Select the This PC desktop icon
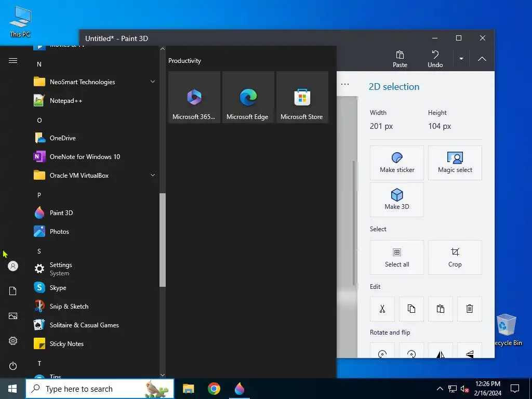Image resolution: width=532 pixels, height=399 pixels. point(20,22)
